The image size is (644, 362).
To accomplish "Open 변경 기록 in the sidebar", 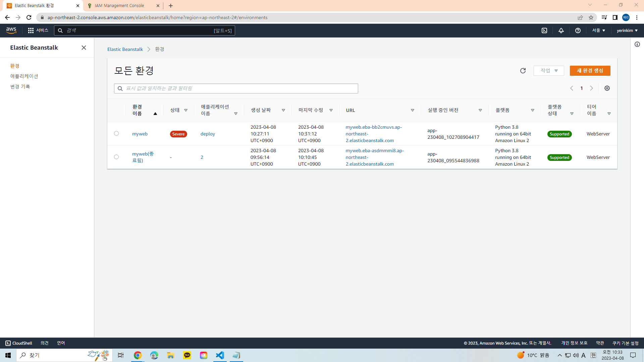I will (x=20, y=87).
